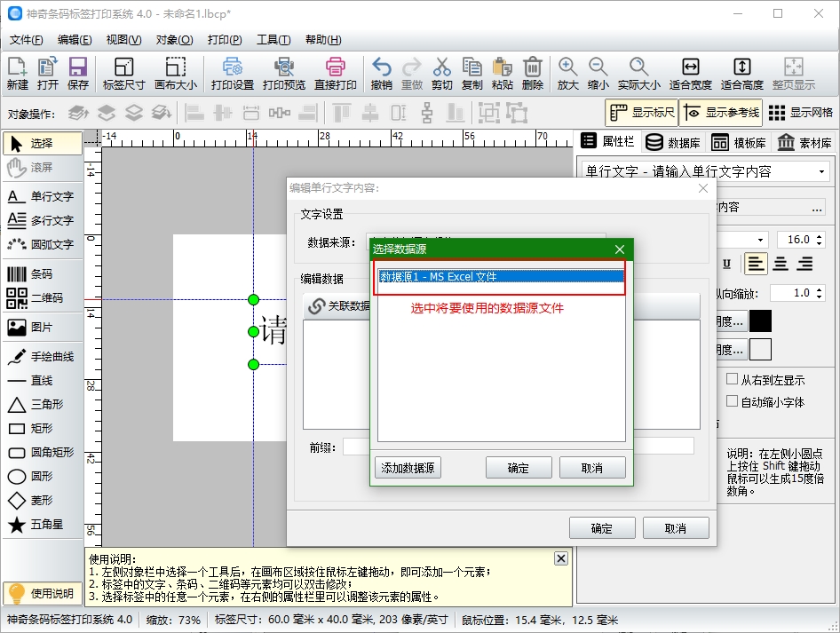The width and height of the screenshot is (840, 633).
Task: Open the Tools (工具) menu
Action: tap(273, 40)
